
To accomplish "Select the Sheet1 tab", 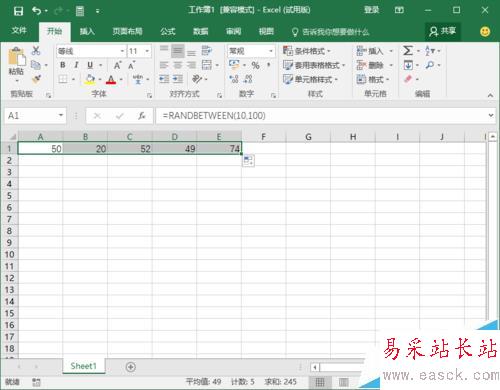I will pos(83,366).
